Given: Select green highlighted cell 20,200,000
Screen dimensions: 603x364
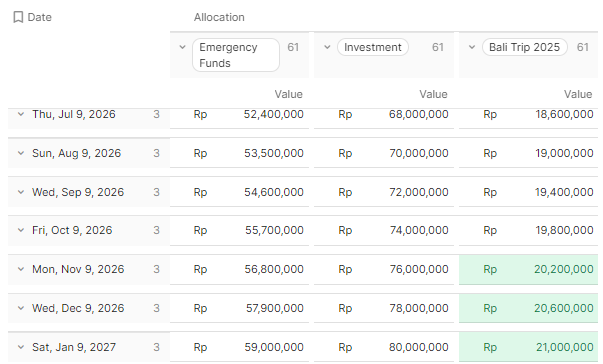Looking at the screenshot, I should [x=528, y=269].
